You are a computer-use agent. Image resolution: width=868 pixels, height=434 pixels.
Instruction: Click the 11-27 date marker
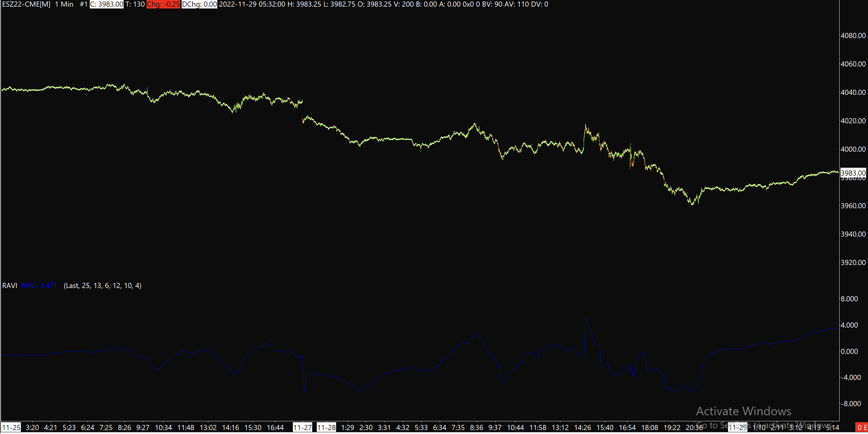tap(302, 427)
